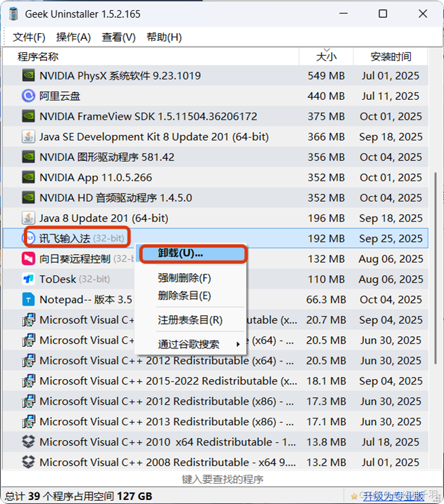Open the 查看(V) menu
This screenshot has width=444, height=504.
pos(119,37)
